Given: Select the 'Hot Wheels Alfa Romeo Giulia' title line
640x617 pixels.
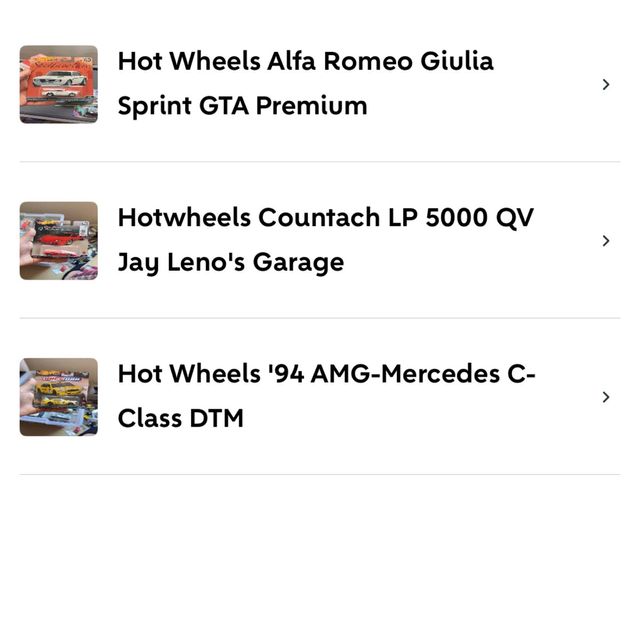Looking at the screenshot, I should [x=305, y=61].
